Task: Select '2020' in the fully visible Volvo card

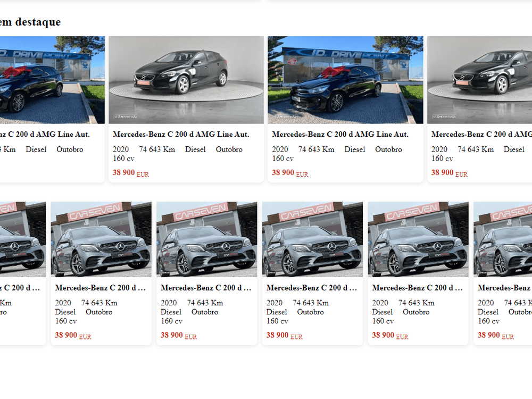Action: pos(120,149)
